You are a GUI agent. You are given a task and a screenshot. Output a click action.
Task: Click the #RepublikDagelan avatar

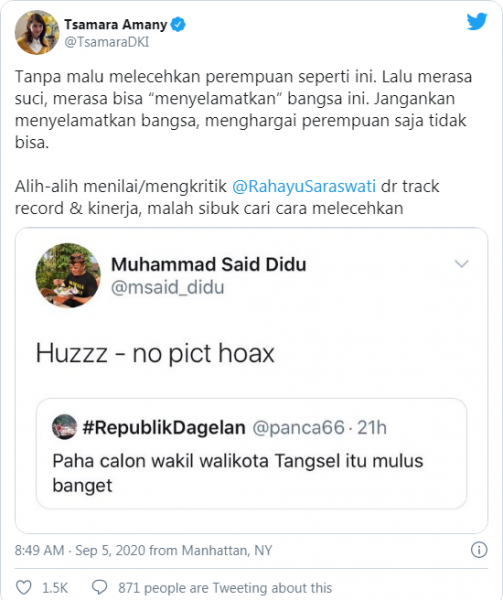[x=64, y=427]
